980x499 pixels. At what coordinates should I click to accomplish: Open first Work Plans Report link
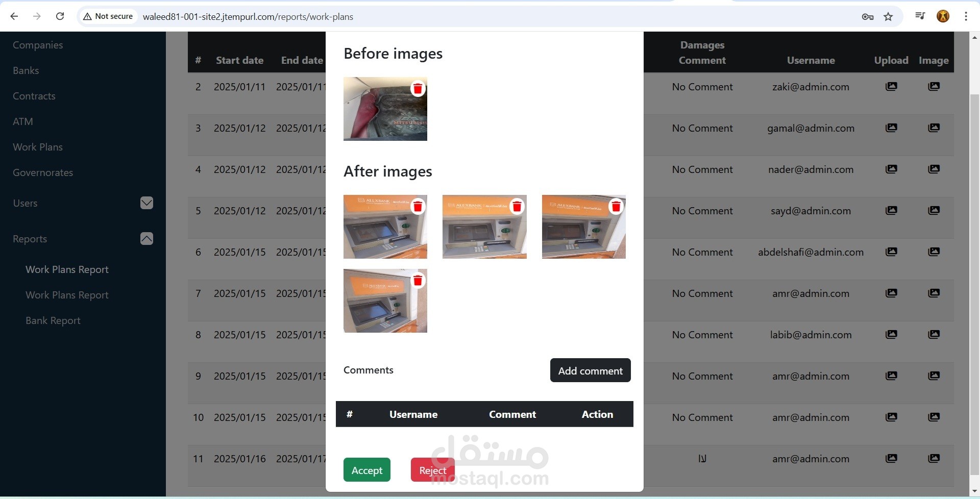click(x=67, y=269)
